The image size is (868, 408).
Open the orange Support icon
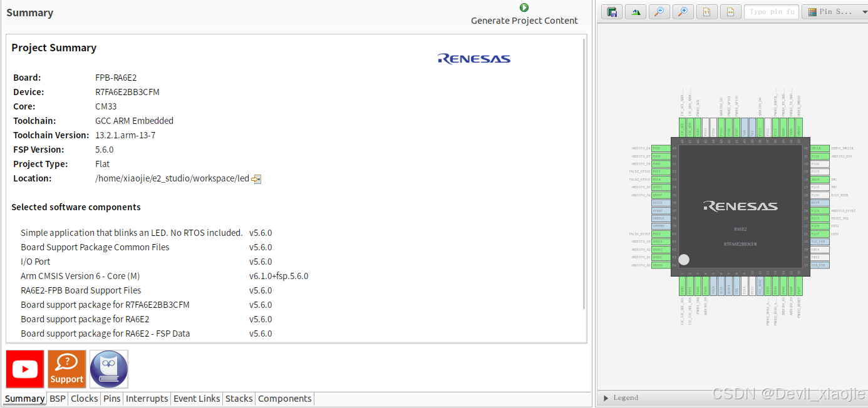pos(67,369)
